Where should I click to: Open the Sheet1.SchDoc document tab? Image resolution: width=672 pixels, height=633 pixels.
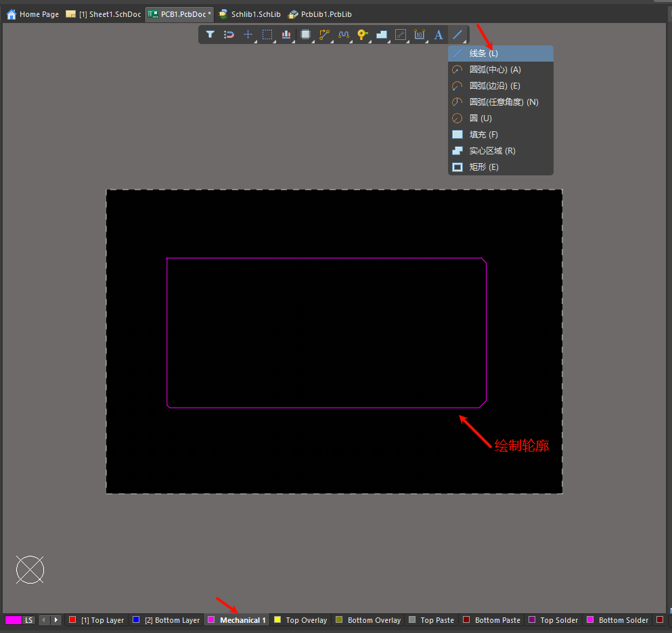(104, 14)
